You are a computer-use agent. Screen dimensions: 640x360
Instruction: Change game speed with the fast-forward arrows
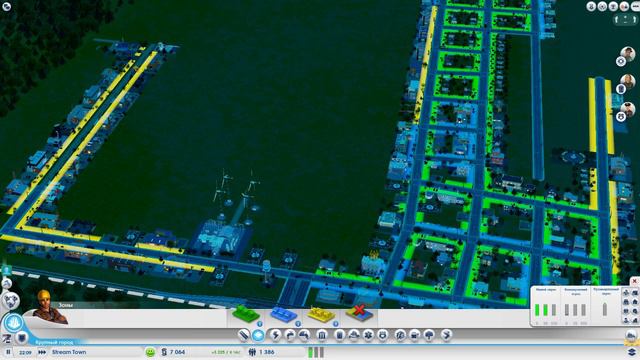pyautogui.click(x=42, y=352)
